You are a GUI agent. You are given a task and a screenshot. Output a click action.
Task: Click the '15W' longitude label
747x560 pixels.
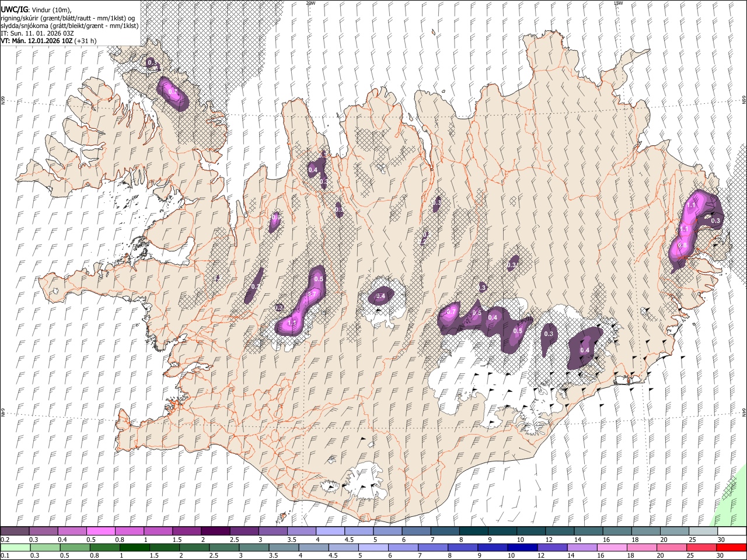[619, 3]
